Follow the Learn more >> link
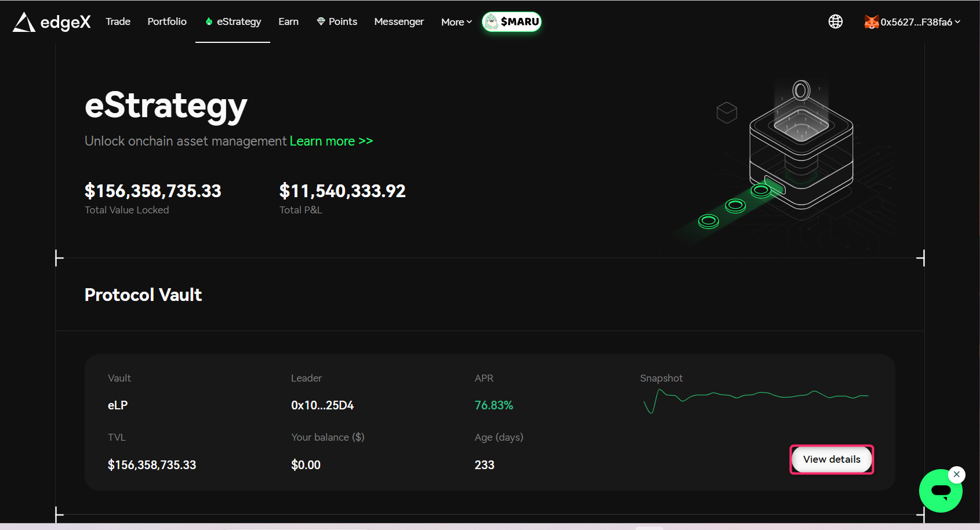This screenshot has width=980, height=530. pyautogui.click(x=331, y=141)
